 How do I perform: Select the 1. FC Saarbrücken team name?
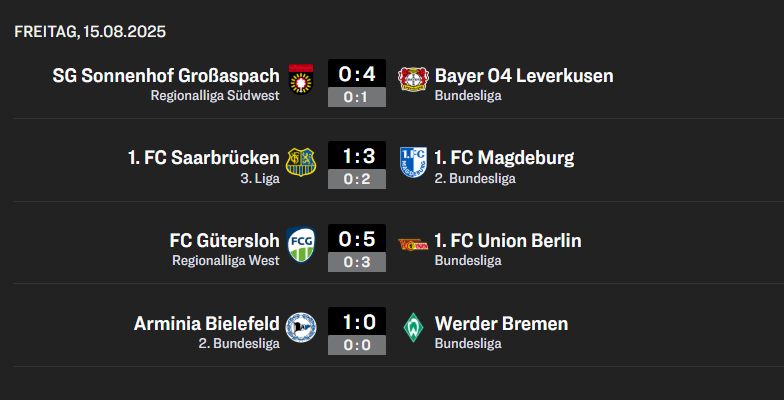click(204, 158)
